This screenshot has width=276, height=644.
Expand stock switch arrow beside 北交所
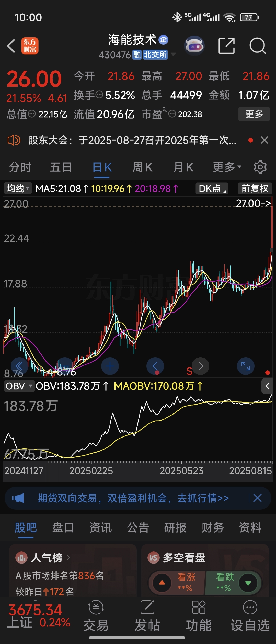173,54
